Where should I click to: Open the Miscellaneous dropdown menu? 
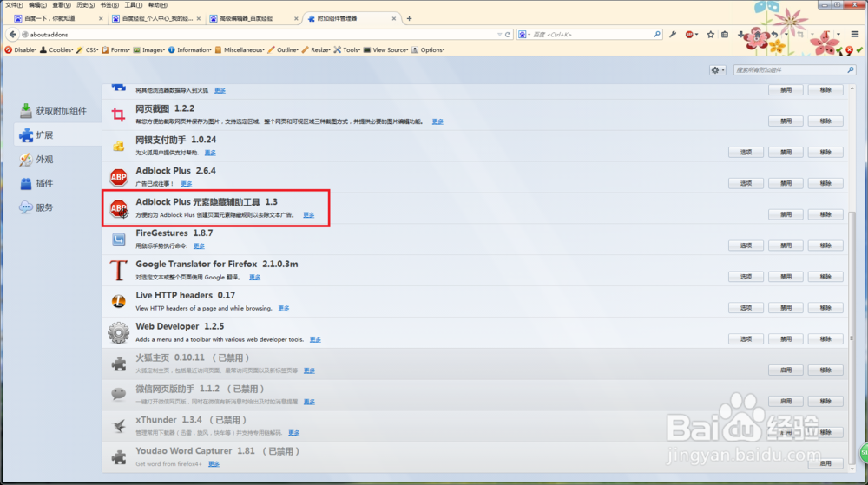point(240,49)
